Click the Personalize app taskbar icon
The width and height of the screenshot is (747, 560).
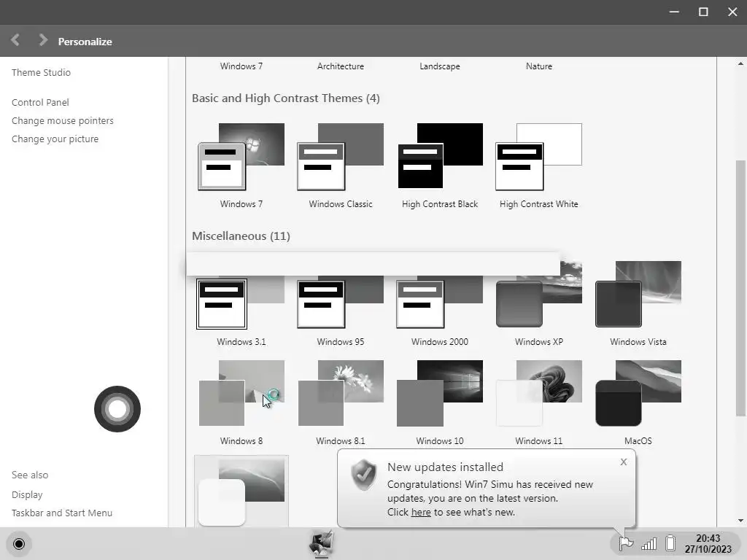[x=322, y=544]
